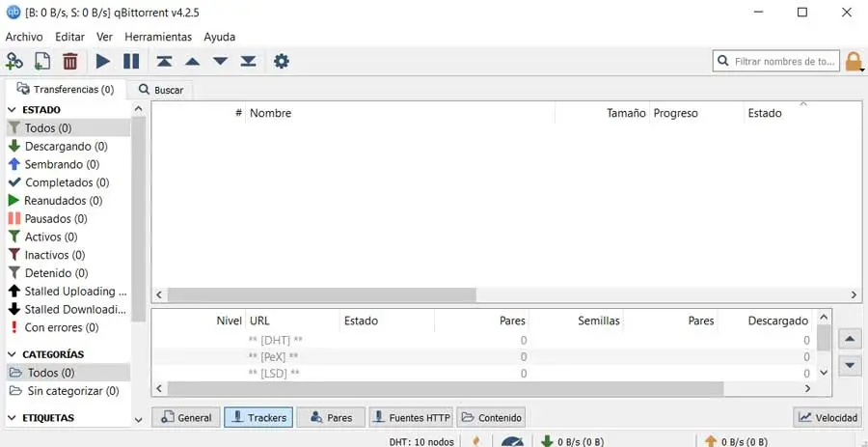Image resolution: width=868 pixels, height=447 pixels.
Task: Move torrent to top of queue
Action: pos(164,61)
